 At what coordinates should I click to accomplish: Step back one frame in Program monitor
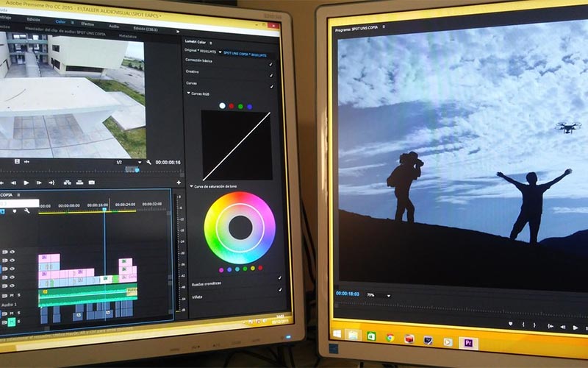[x=563, y=327]
